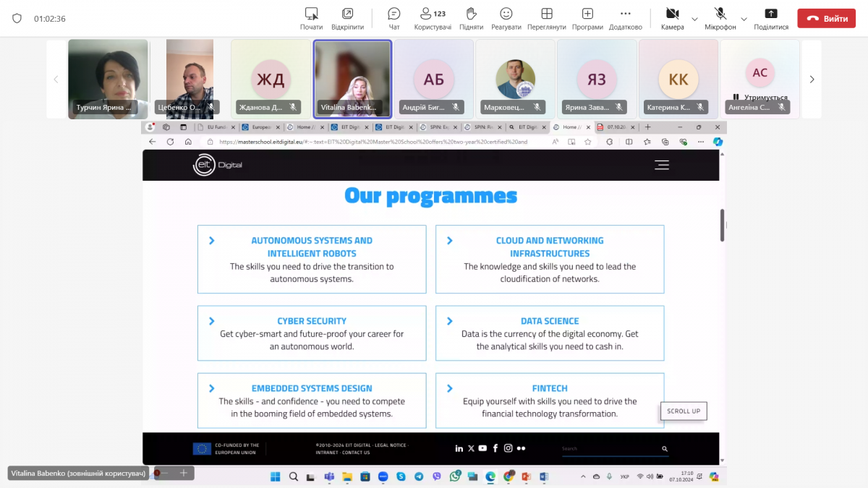Screen dimensions: 868x488
Task: Open Telegram from the shared taskbar
Action: [x=420, y=476]
